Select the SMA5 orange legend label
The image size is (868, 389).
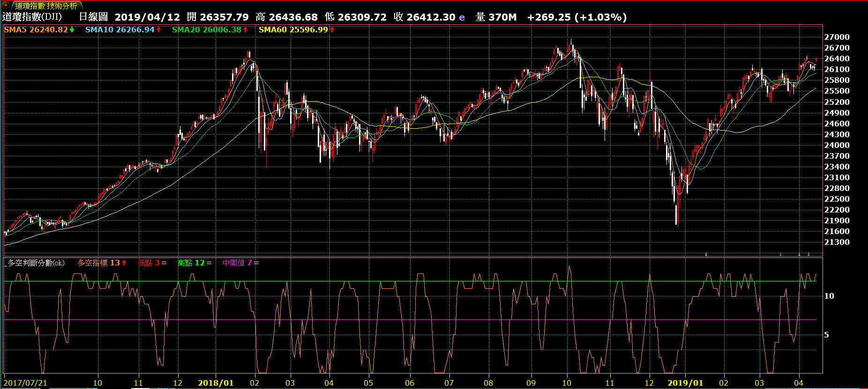pos(36,29)
